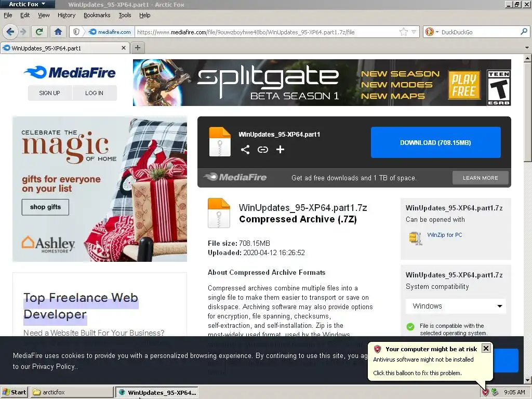Click the network tray icon in the taskbar
This screenshot has height=399, width=532.
click(495, 392)
